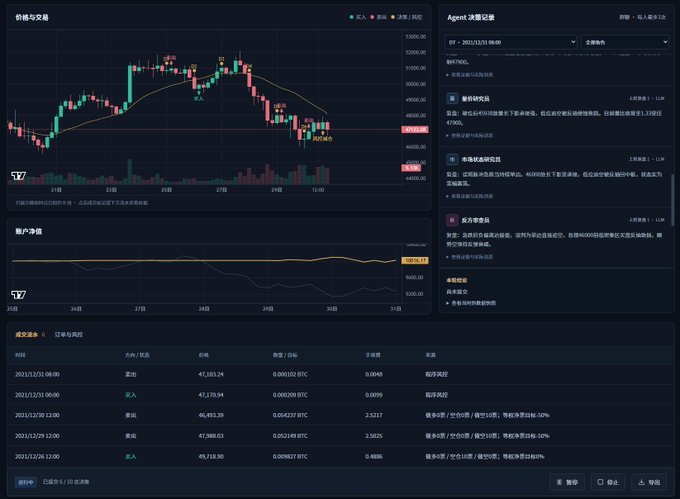The width and height of the screenshot is (680, 499).
Task: Click the 时间 column header
Action: click(20, 355)
